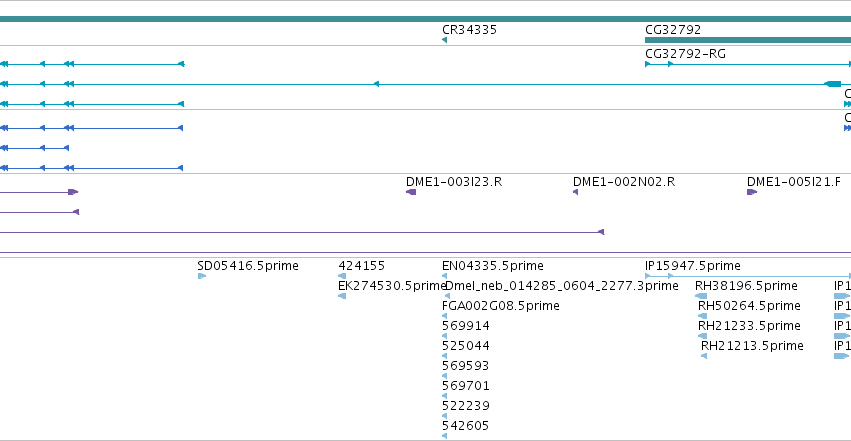
Task: Click the 569701 arrow glyph
Action: coord(444,396)
